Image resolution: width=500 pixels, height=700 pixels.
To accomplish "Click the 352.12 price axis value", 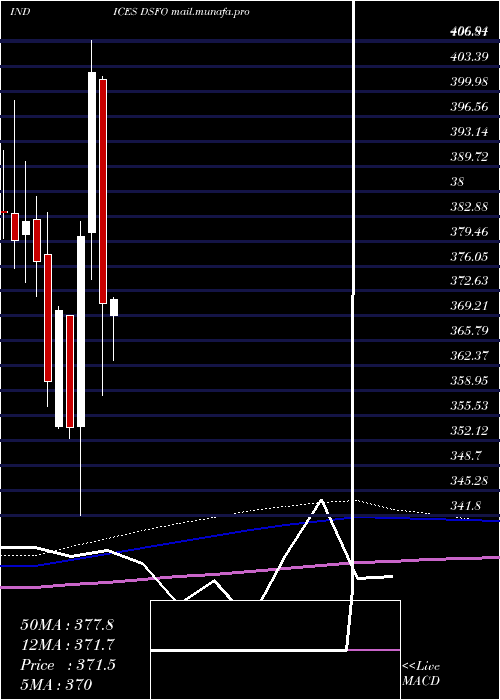I will (x=470, y=431).
